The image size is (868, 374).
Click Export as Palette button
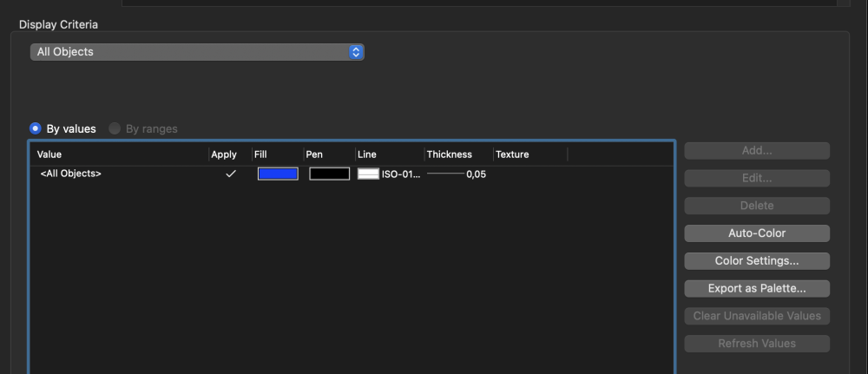coord(757,288)
